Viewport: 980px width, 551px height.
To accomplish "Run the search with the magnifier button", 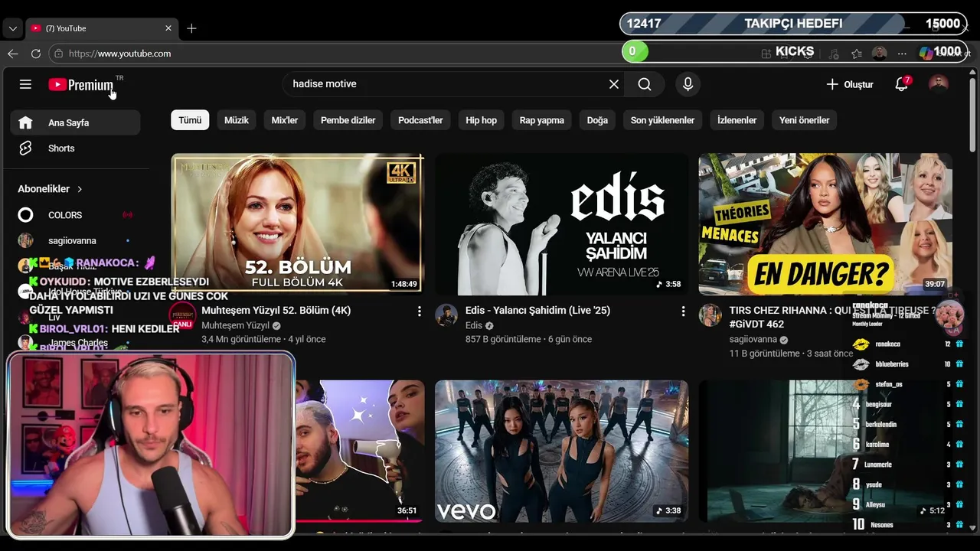I will click(645, 84).
